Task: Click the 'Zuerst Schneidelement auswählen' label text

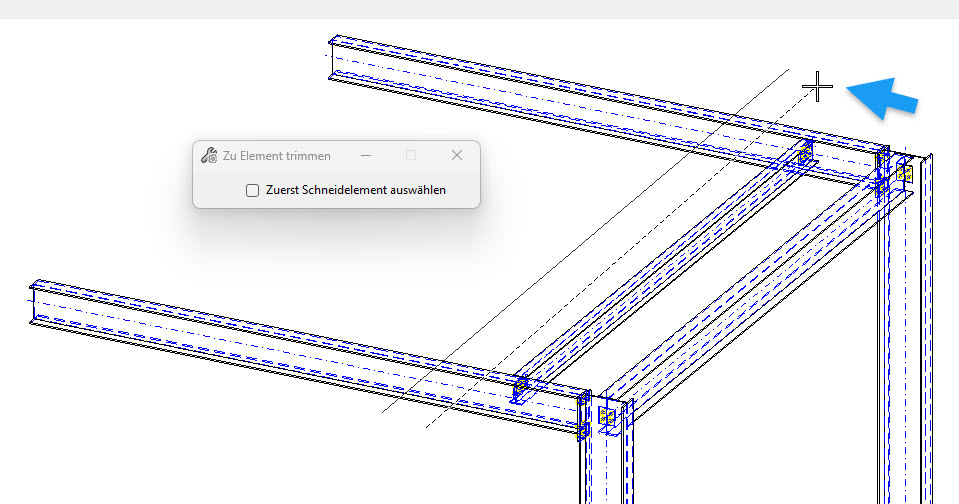Action: click(355, 190)
